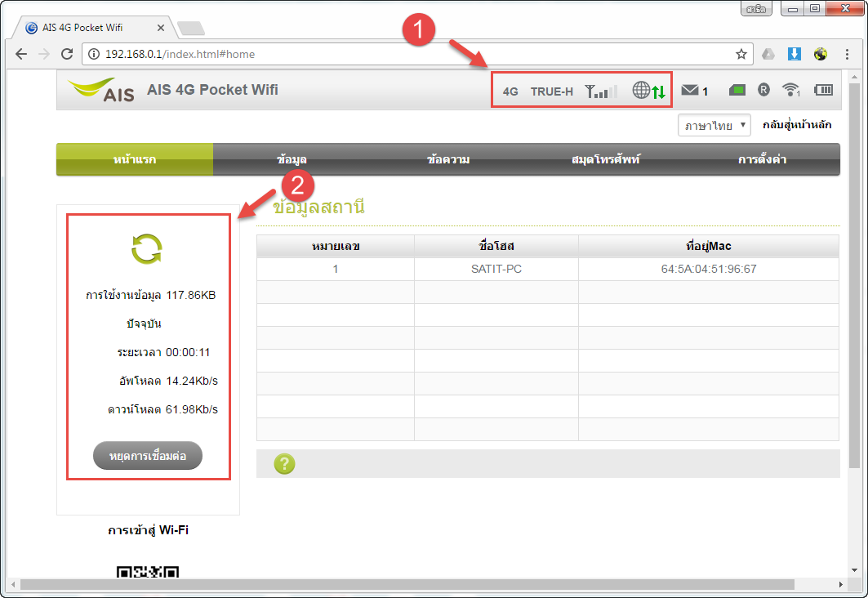868x598 pixels.
Task: Click the browser forward arrow
Action: 44,54
